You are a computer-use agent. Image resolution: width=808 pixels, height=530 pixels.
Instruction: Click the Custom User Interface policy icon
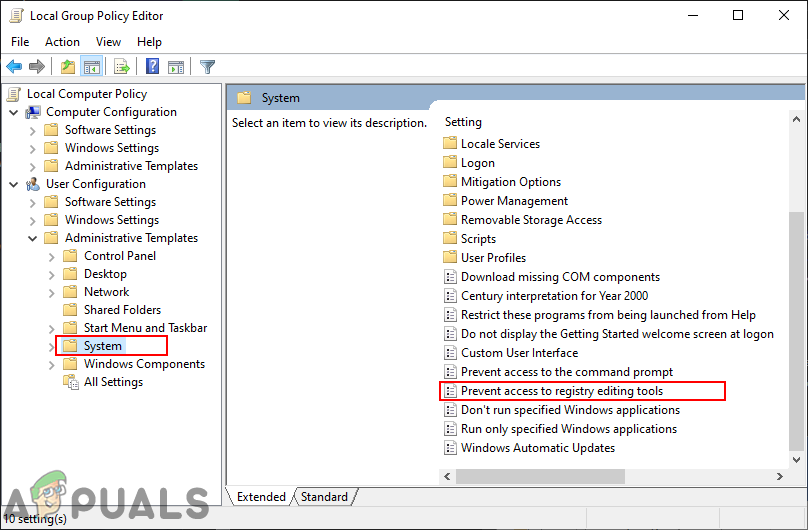(x=450, y=353)
